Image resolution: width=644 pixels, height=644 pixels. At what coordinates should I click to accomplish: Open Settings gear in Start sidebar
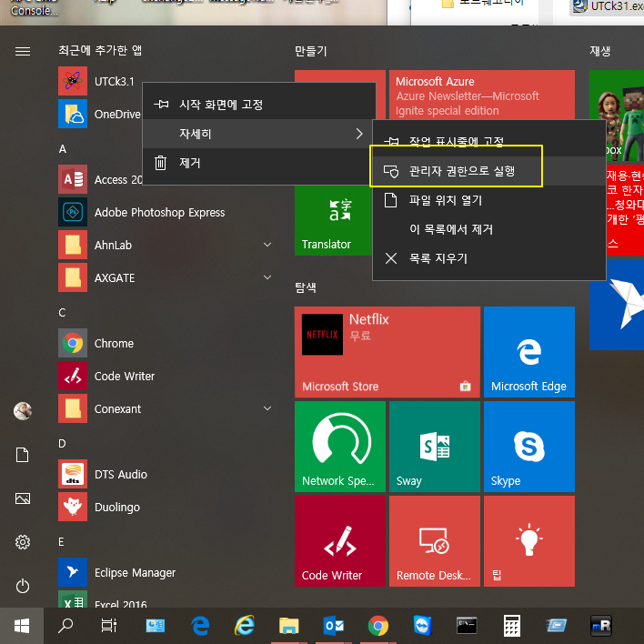(23, 542)
